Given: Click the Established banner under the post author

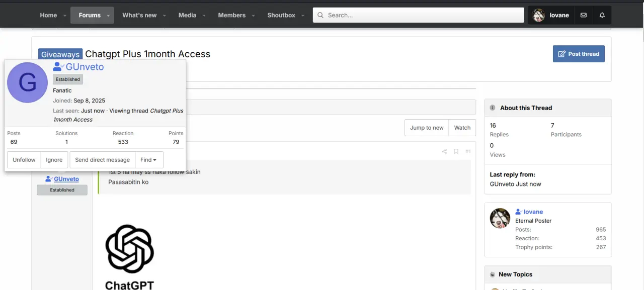Looking at the screenshot, I should tap(62, 190).
